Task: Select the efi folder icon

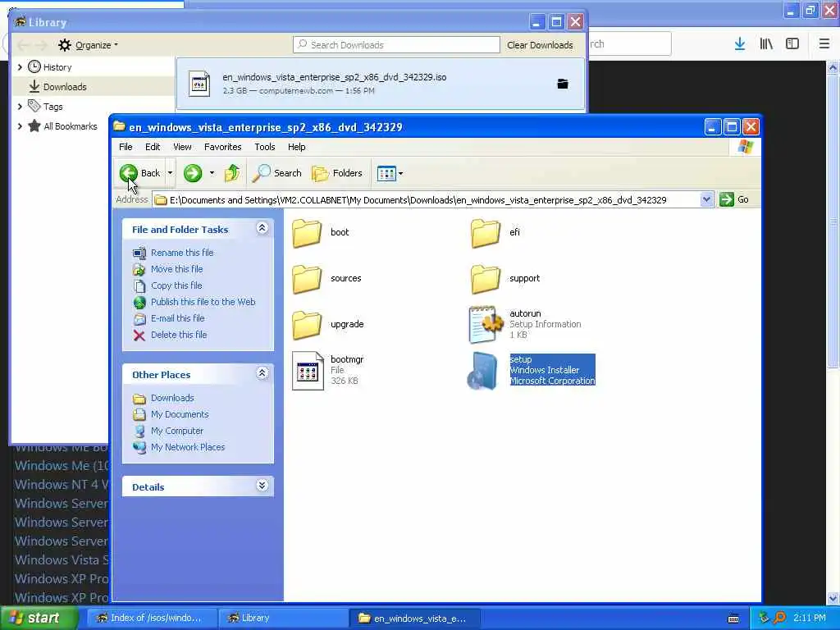Action: click(486, 233)
